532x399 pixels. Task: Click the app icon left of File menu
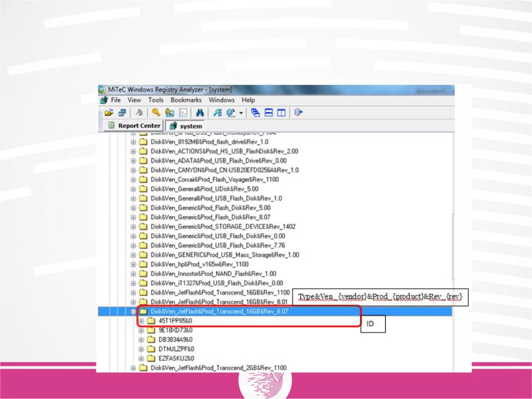pyautogui.click(x=104, y=100)
